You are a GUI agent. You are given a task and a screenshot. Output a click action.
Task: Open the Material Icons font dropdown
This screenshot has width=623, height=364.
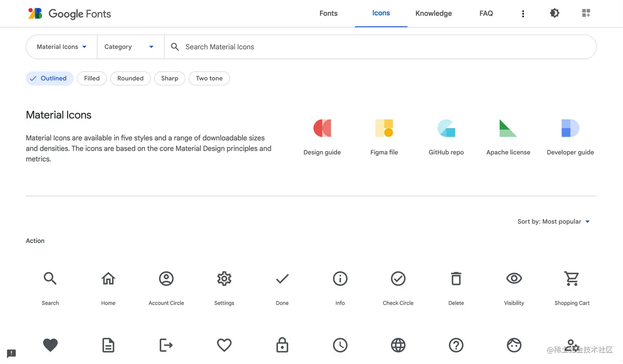(x=61, y=47)
